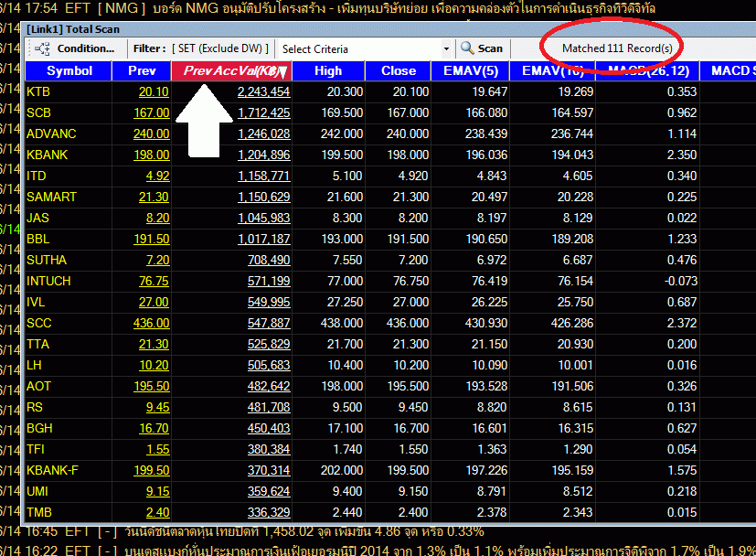Image resolution: width=756 pixels, height=556 pixels.
Task: Select the BBL symbol
Action: coord(38,240)
